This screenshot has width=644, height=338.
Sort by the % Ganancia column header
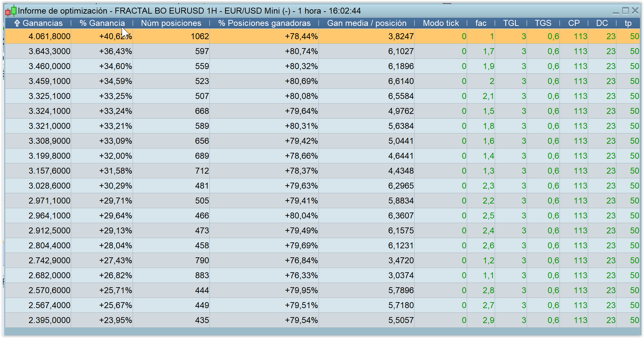pyautogui.click(x=102, y=23)
